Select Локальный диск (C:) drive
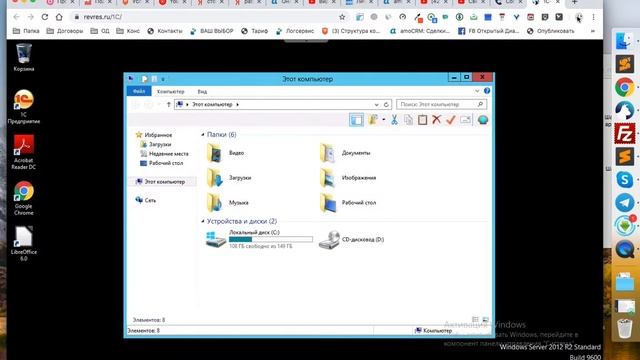The image size is (640, 360). click(260, 239)
